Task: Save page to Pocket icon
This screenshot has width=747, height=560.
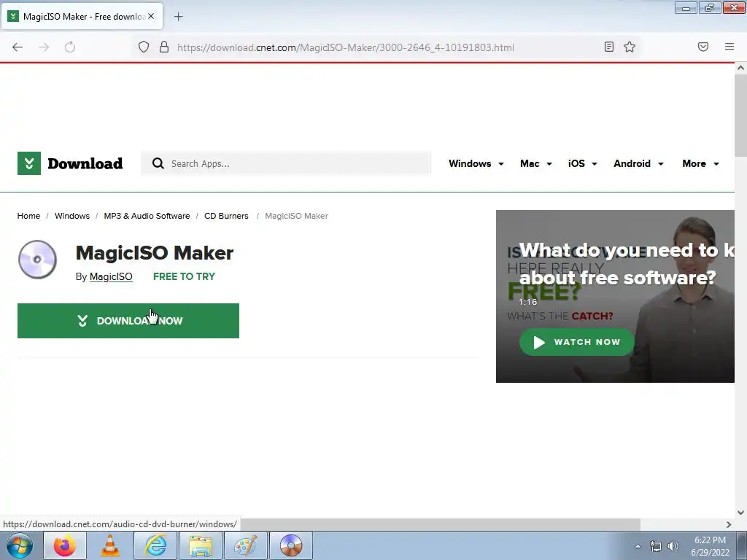Action: [703, 47]
